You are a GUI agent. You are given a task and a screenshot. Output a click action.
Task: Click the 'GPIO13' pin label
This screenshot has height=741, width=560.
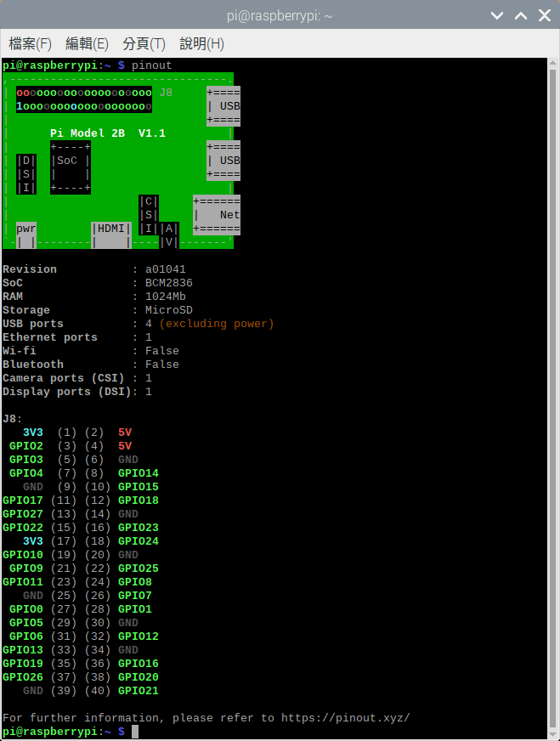23,650
